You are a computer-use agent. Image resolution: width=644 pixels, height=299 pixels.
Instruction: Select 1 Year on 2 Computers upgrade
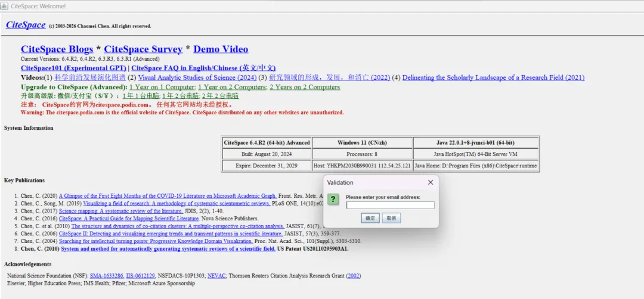tap(232, 88)
